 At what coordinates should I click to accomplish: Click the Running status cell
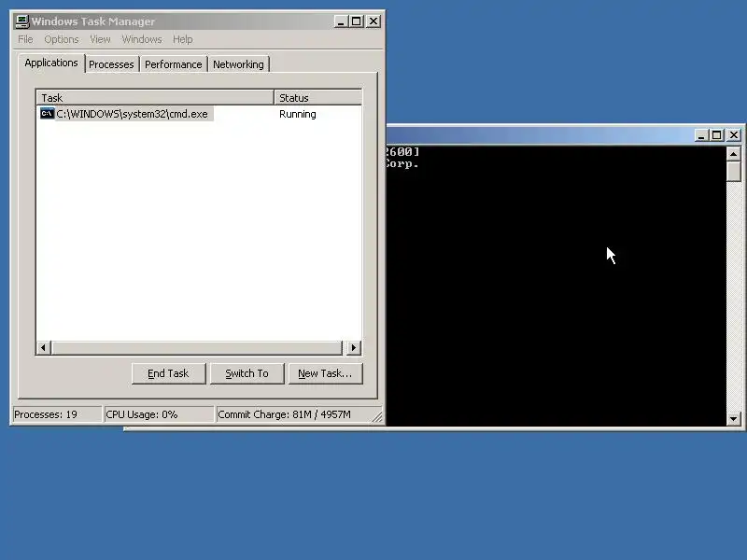point(298,114)
